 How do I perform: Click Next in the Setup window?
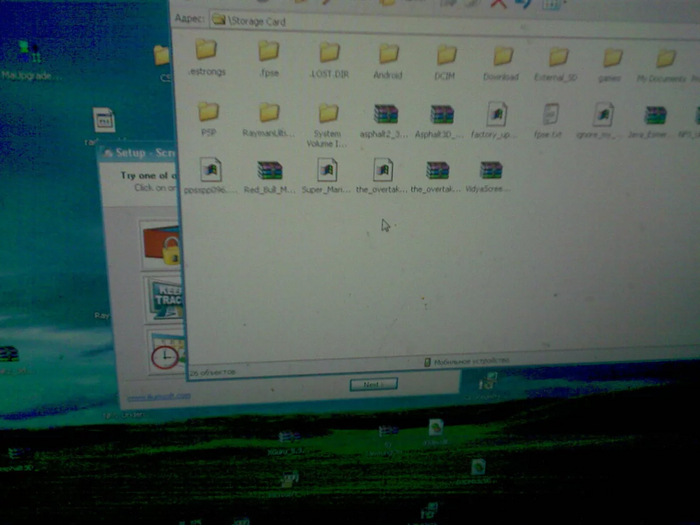coord(374,384)
